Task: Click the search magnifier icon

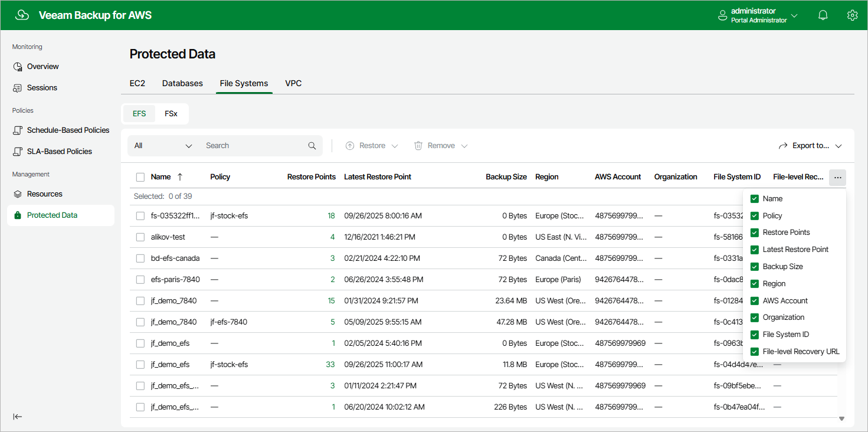Action: pos(312,146)
